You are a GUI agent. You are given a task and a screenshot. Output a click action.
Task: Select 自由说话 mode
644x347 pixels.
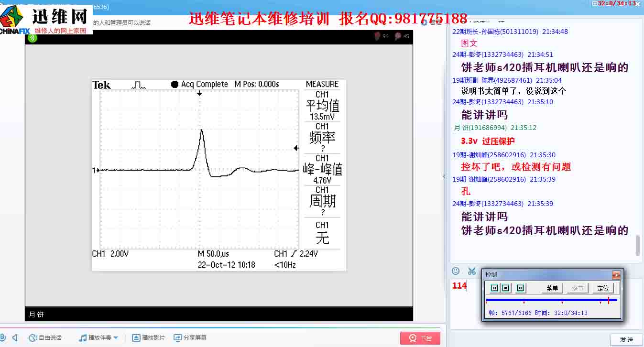[x=45, y=337]
